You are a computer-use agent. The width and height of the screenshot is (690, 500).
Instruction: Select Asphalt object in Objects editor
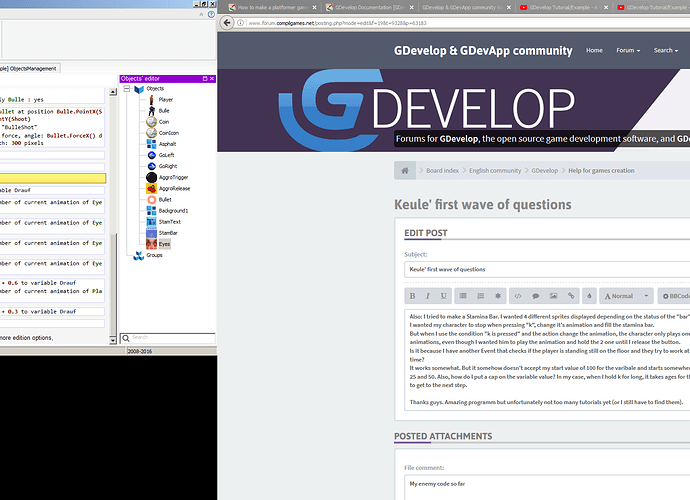point(167,144)
